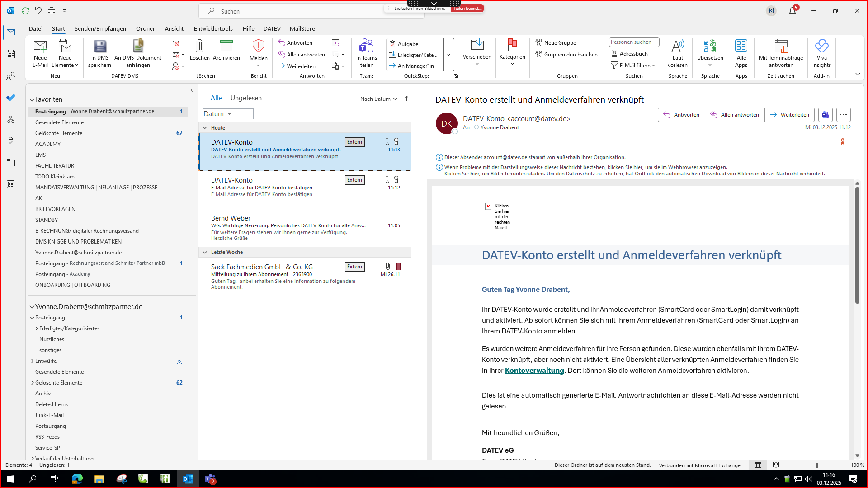This screenshot has height=488, width=868.
Task: Click the Melden shield icon
Action: (258, 46)
